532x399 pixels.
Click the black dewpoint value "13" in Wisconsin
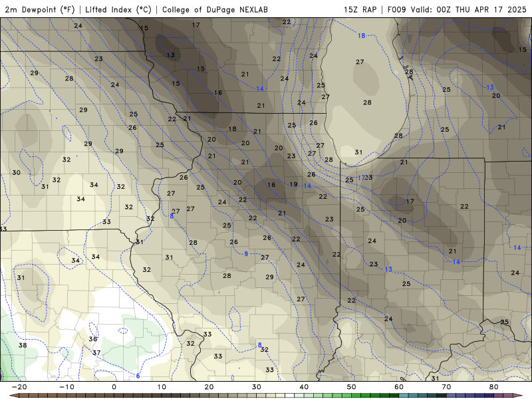[171, 55]
